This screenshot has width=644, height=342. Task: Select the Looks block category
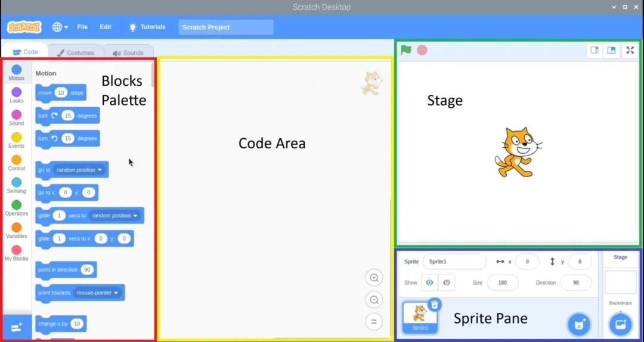click(17, 95)
